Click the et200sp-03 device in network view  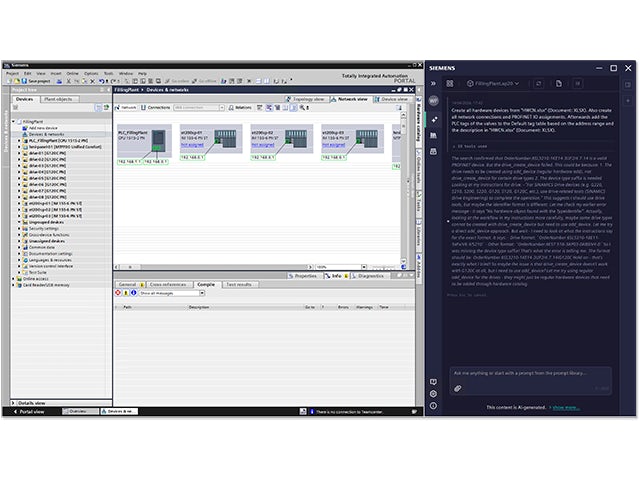pos(353,139)
